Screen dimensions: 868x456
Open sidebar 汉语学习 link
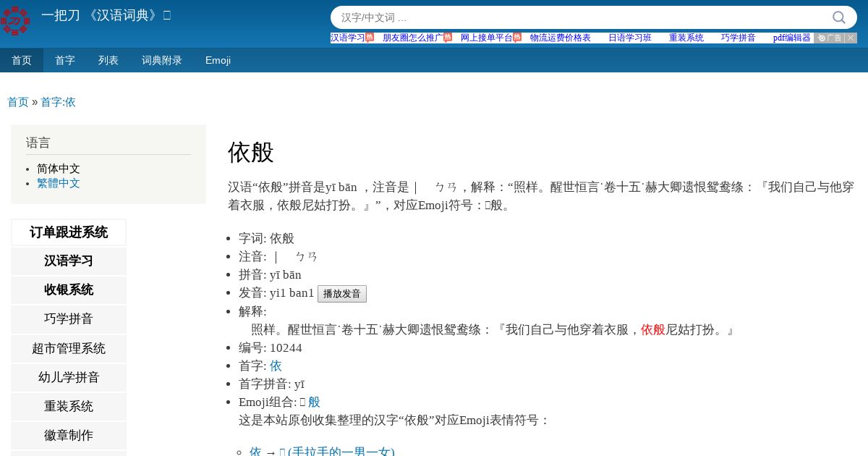(69, 261)
